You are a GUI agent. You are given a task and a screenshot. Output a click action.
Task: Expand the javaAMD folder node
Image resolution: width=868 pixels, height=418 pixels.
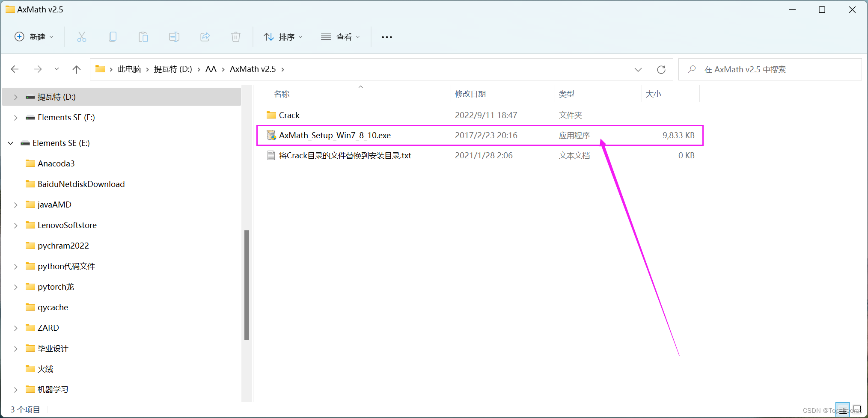[x=15, y=205]
